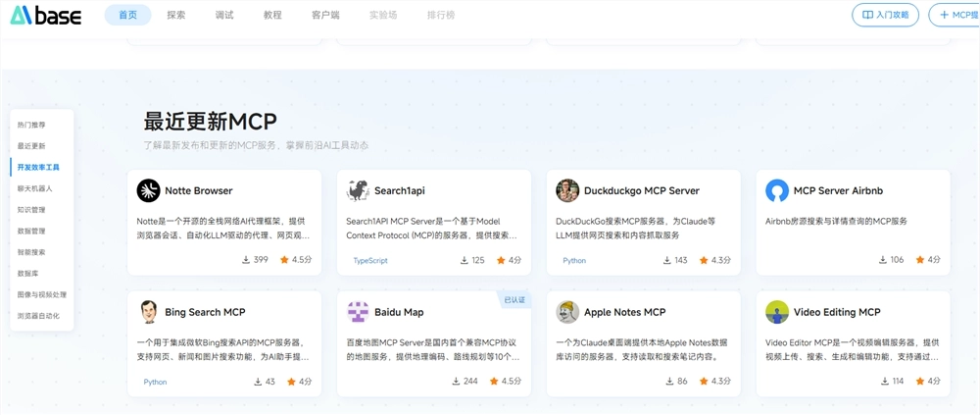Select 热门推荐 in the sidebar
This screenshot has height=415, width=980.
[31, 125]
